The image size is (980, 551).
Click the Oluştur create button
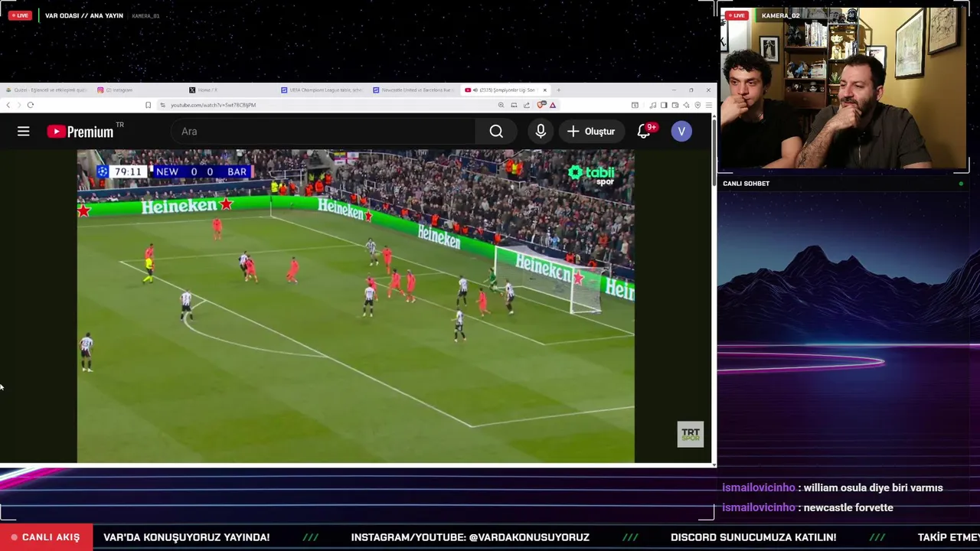coord(591,132)
